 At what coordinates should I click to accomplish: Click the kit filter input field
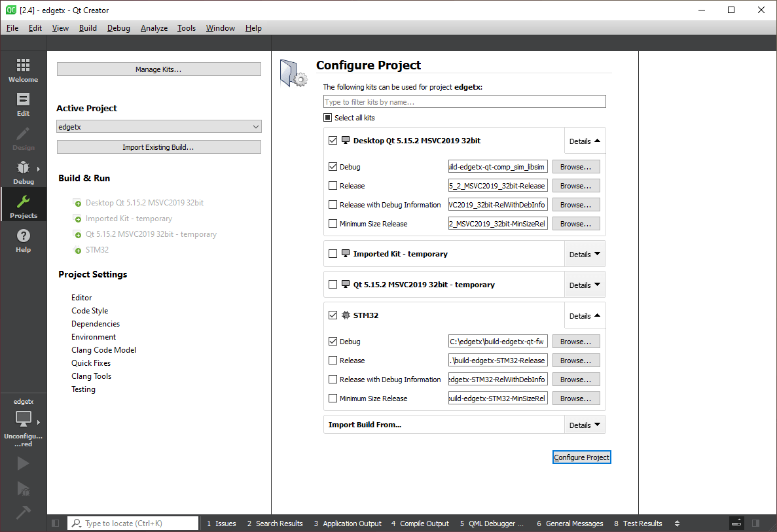(x=464, y=101)
